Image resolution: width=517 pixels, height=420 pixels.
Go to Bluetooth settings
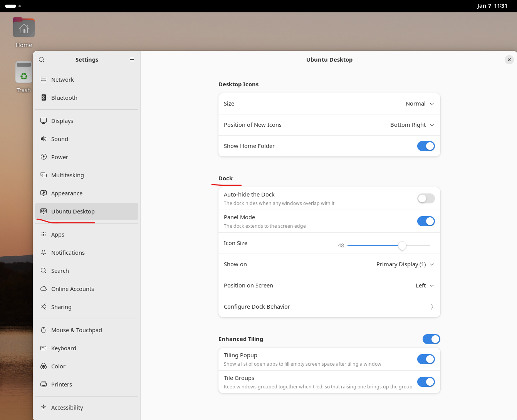pyautogui.click(x=87, y=97)
